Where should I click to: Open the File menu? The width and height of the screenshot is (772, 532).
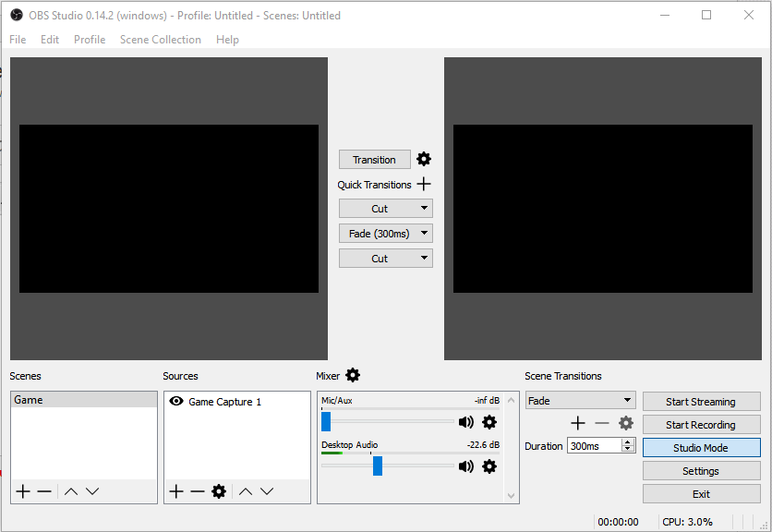coord(18,40)
